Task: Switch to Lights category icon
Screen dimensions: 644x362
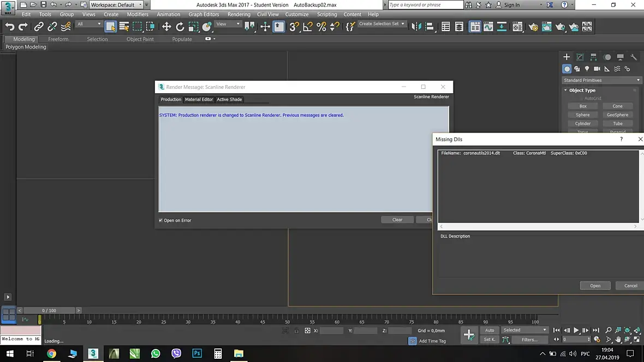Action: 587,69
